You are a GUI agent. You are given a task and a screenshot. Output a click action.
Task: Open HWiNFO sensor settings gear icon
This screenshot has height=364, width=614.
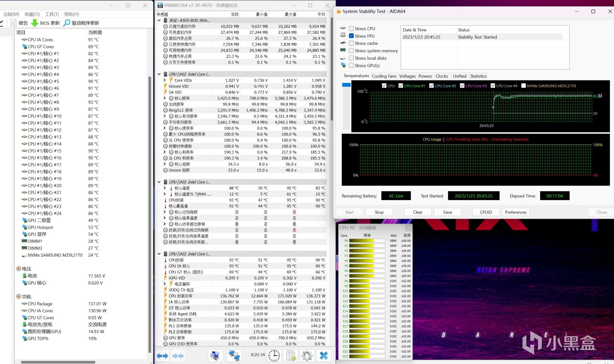click(x=307, y=356)
